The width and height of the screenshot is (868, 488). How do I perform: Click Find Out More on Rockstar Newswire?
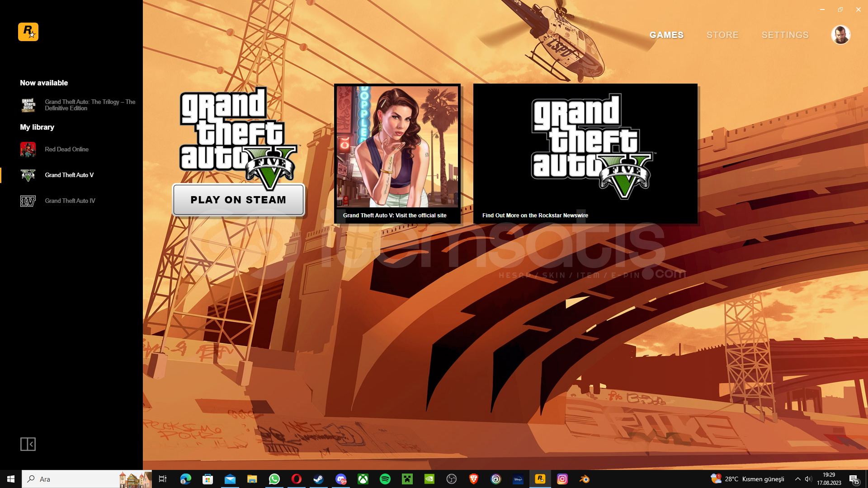click(535, 216)
